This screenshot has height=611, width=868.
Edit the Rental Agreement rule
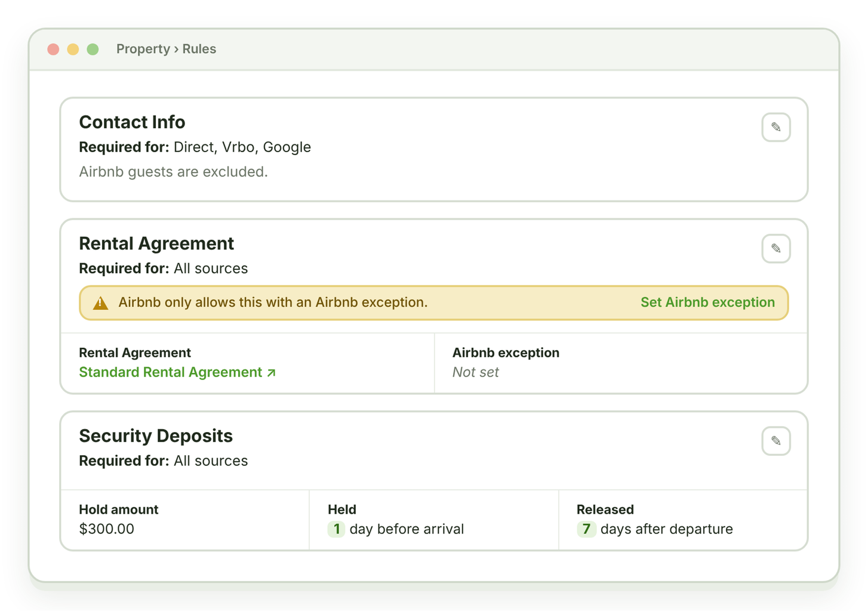775,248
